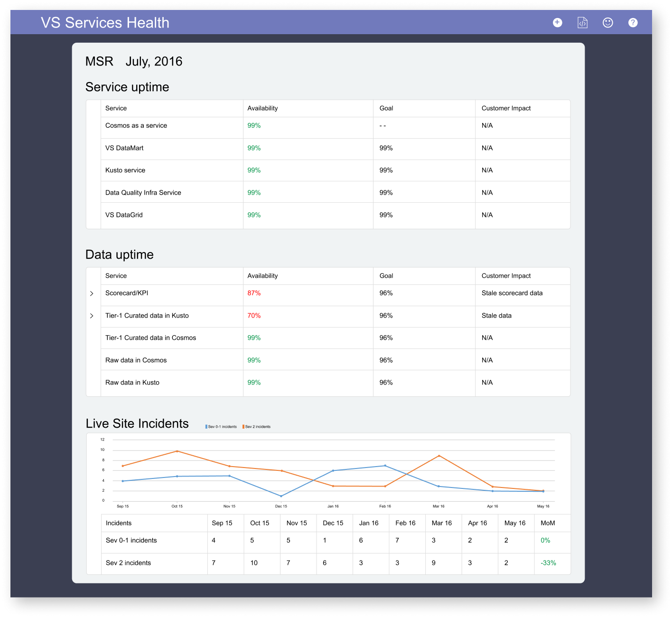
Task: Select the Sev 0-1 incidents table row label
Action: (x=131, y=540)
